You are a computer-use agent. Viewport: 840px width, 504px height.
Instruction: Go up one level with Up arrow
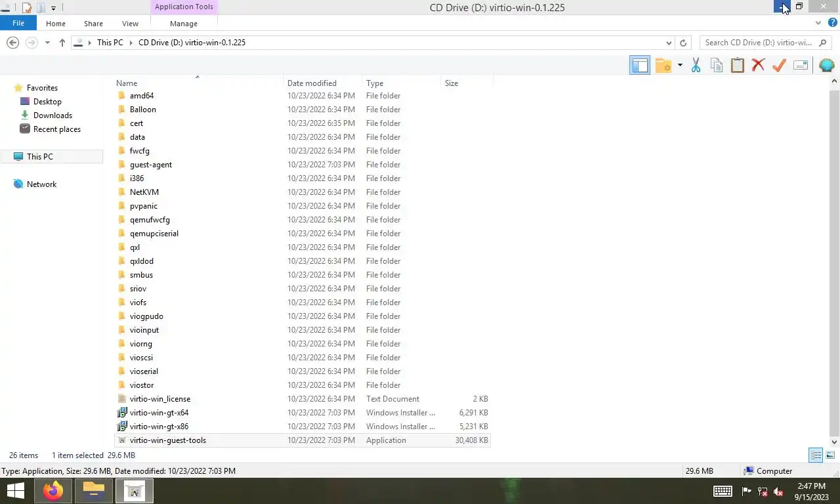coord(62,43)
